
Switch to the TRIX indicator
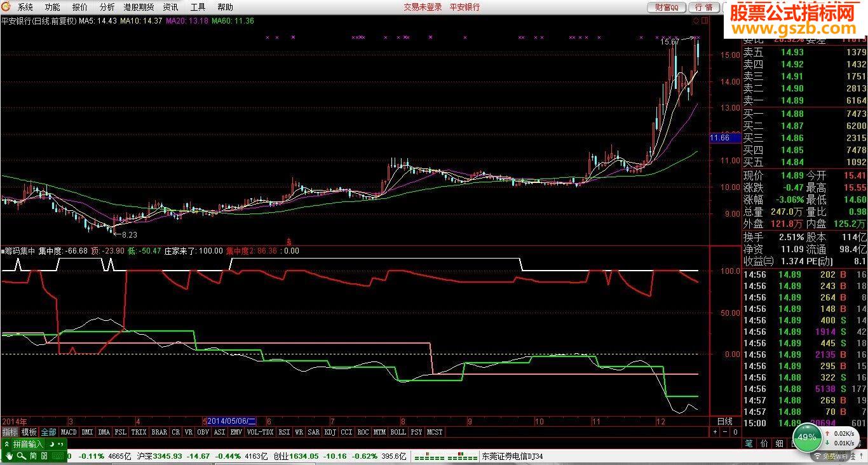click(139, 432)
